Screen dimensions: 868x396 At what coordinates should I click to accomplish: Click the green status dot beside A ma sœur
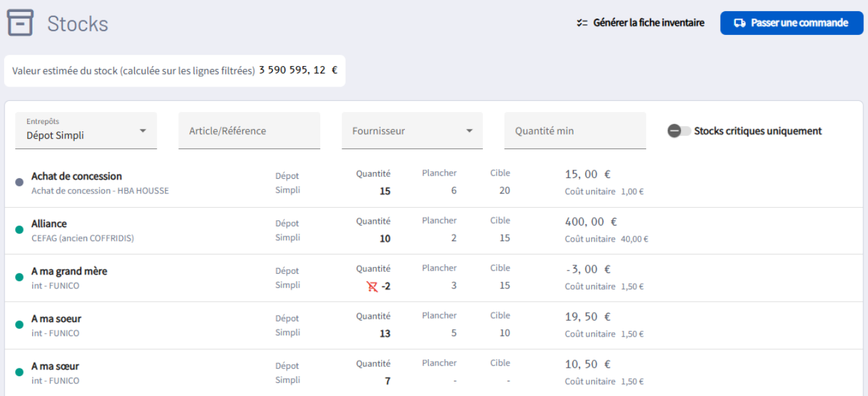tap(19, 372)
